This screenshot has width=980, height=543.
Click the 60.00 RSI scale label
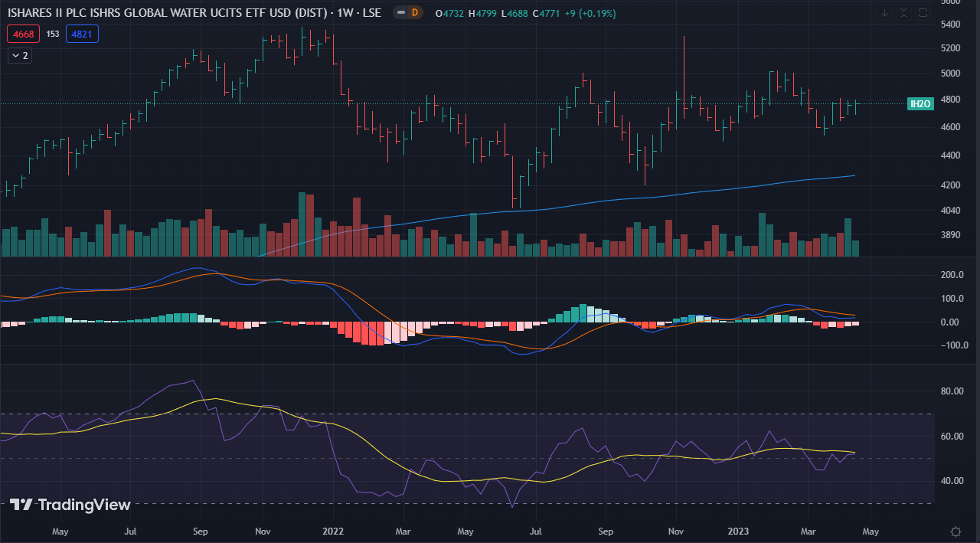point(953,437)
